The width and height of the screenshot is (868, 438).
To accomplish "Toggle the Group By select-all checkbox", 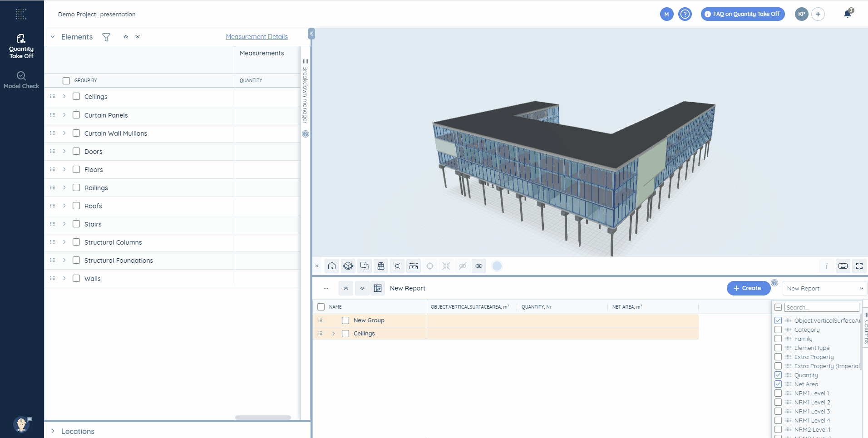I will (x=66, y=81).
